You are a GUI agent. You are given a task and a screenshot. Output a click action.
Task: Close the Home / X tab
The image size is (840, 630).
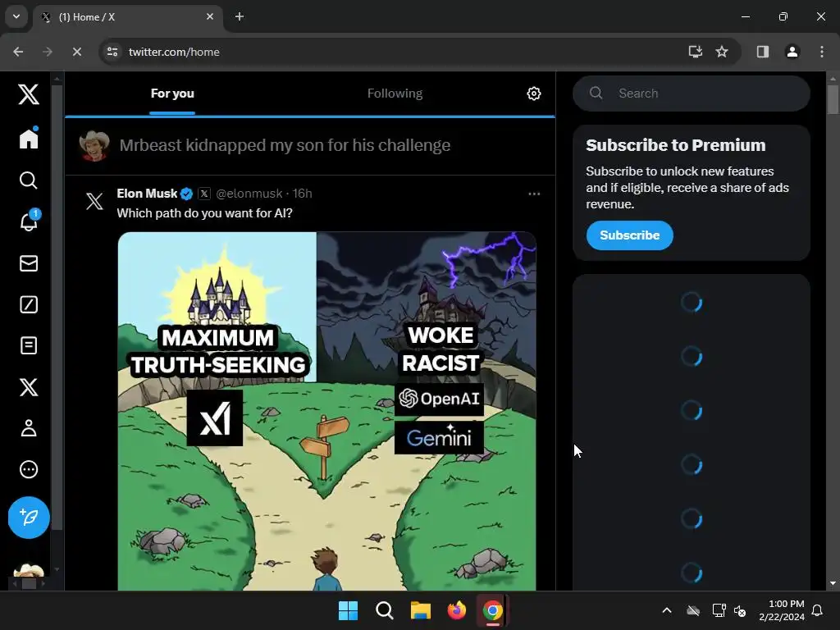point(209,16)
